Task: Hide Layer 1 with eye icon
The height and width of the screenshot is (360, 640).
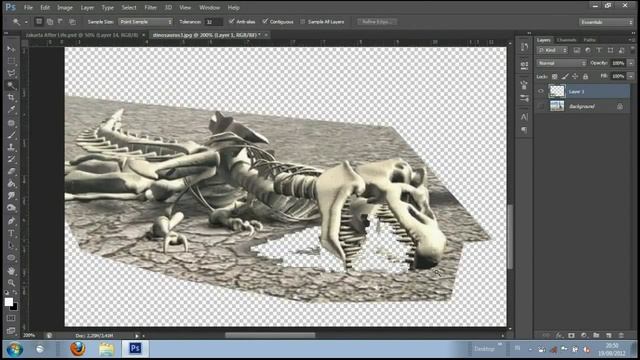Action: coord(541,91)
